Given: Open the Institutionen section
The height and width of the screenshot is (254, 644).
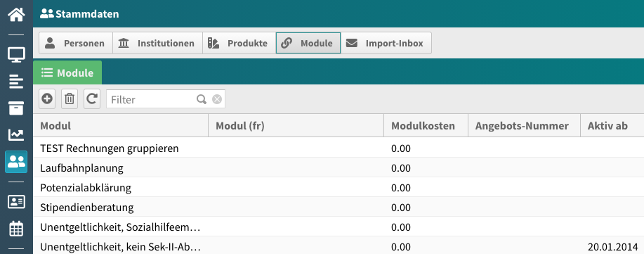Looking at the screenshot, I should 158,43.
